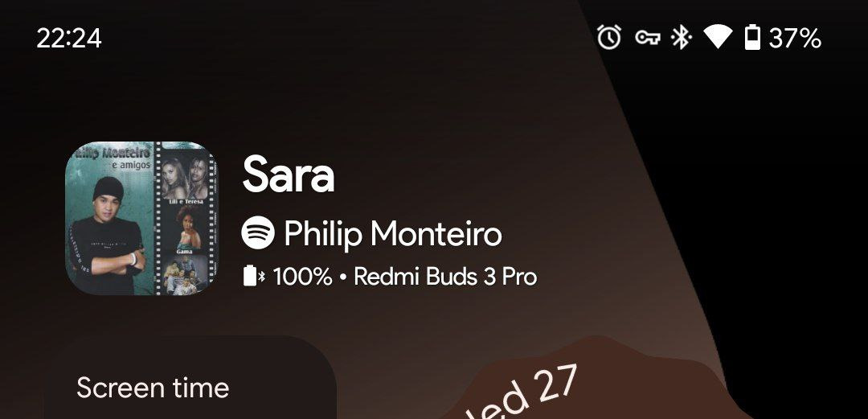The width and height of the screenshot is (868, 419).
Task: Open the Philip Monteiro album artwork
Action: 141,219
